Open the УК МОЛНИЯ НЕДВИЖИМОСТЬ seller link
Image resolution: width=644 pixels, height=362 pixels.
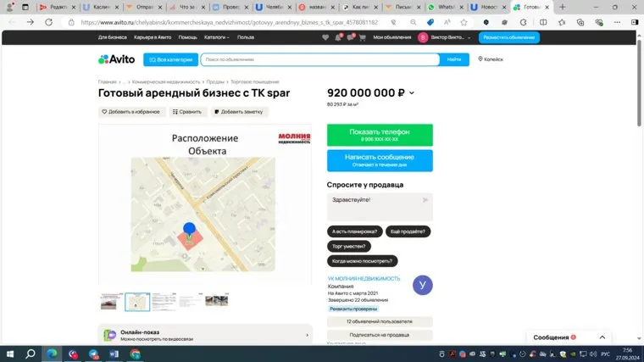(x=364, y=278)
